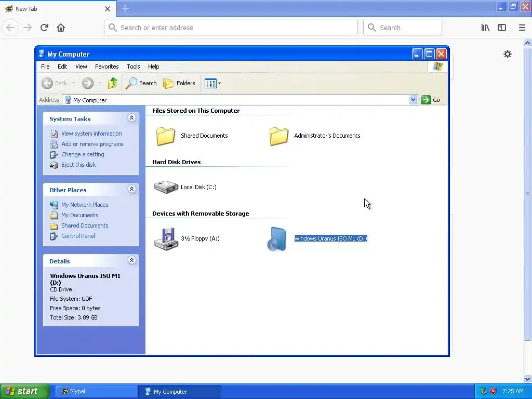Click the browser home icon
This screenshot has height=399, width=532.
61,28
